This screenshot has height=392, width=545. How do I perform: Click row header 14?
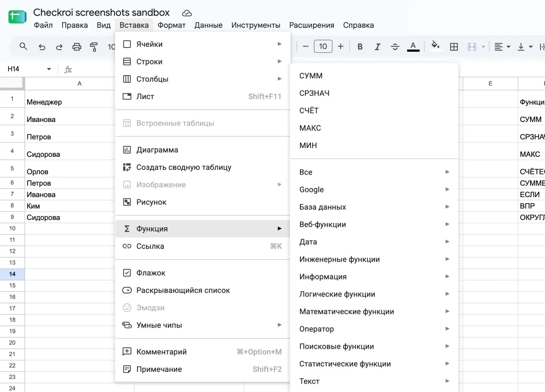(x=12, y=274)
